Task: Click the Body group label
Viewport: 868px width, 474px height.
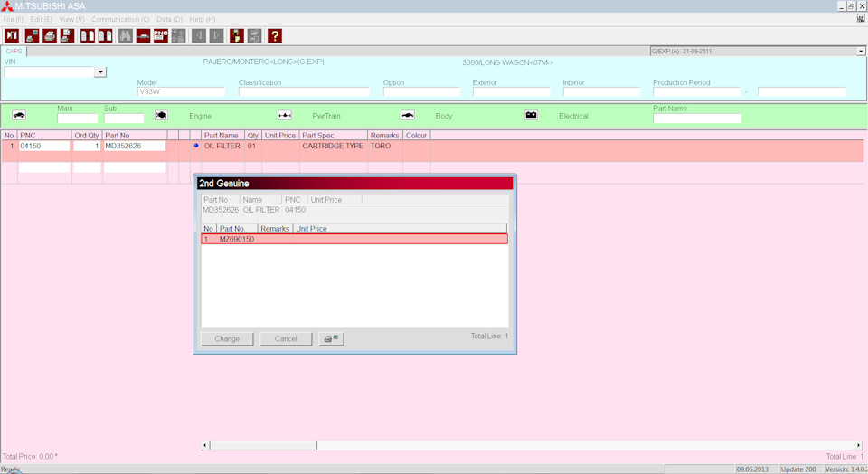Action: coord(443,116)
